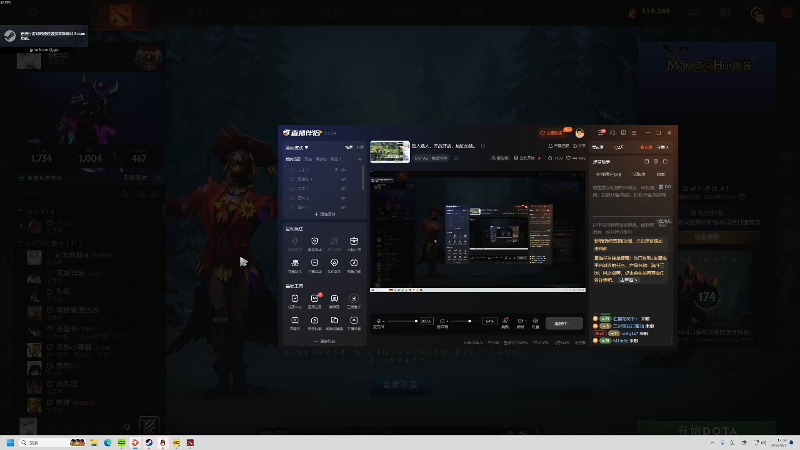Screen dimensions: 800x450
Task: Click the start live broadcast button
Action: click(x=564, y=323)
